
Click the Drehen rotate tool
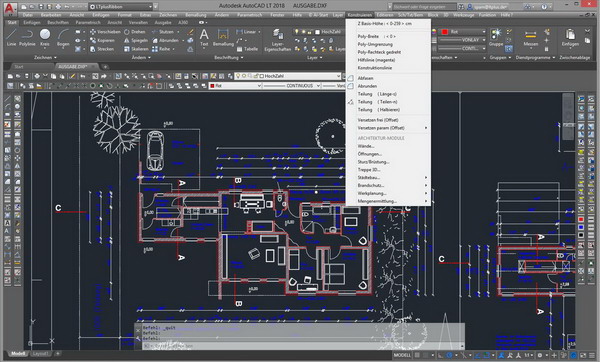tap(135, 32)
